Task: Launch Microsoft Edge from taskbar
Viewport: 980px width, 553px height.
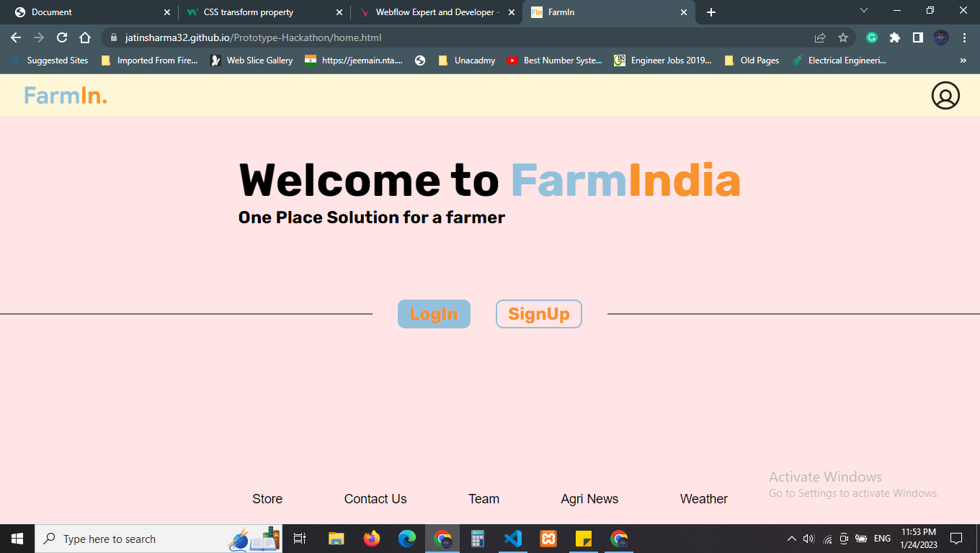Action: (x=407, y=539)
